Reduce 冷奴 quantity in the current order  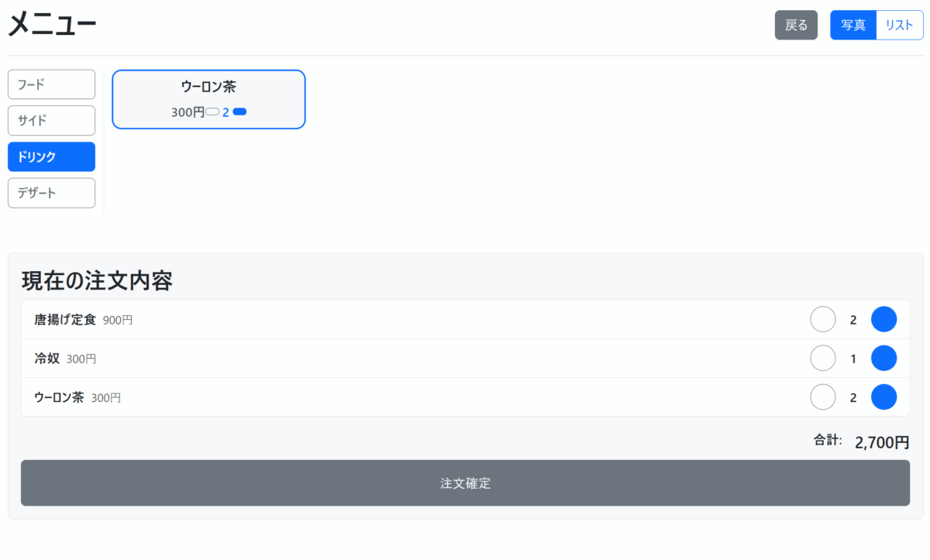pos(822,358)
